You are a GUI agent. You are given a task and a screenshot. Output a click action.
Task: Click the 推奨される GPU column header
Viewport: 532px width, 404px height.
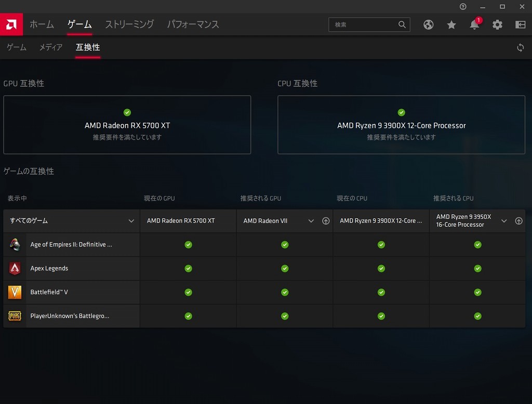click(x=261, y=198)
